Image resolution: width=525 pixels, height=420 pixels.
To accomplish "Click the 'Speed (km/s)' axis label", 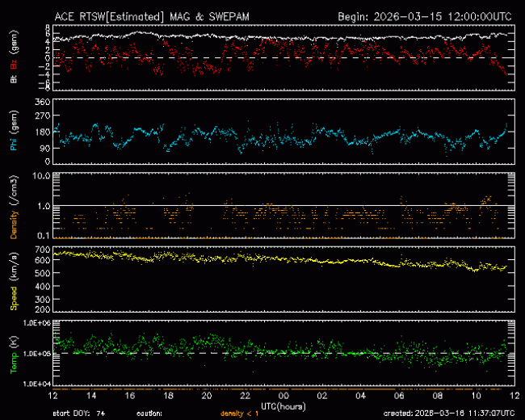I will (x=14, y=281).
